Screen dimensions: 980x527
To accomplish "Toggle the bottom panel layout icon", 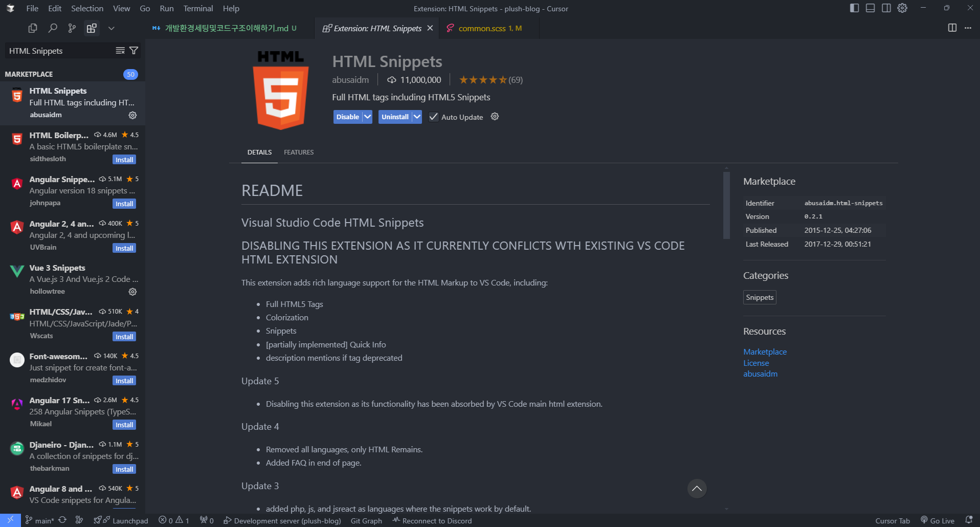I will point(870,8).
